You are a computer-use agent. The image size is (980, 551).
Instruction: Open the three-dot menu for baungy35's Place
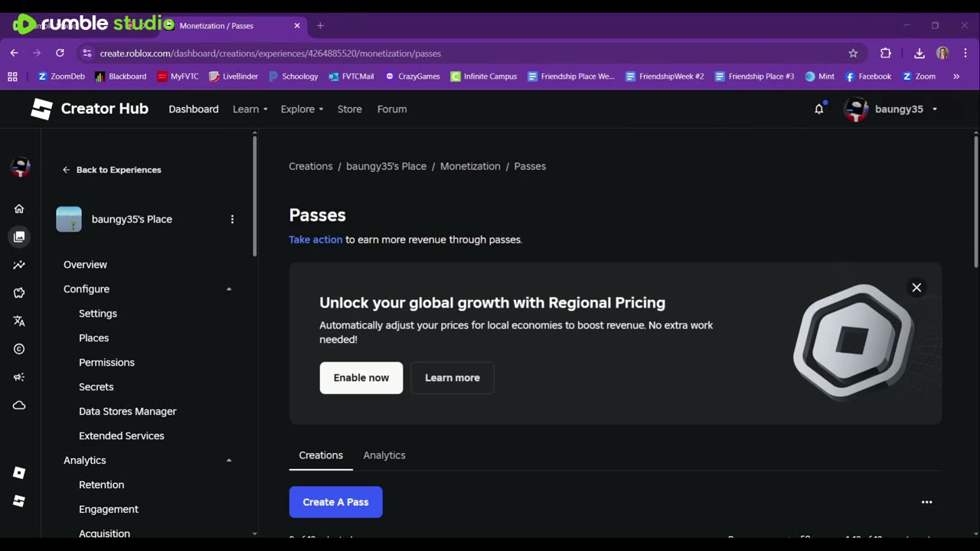(232, 219)
